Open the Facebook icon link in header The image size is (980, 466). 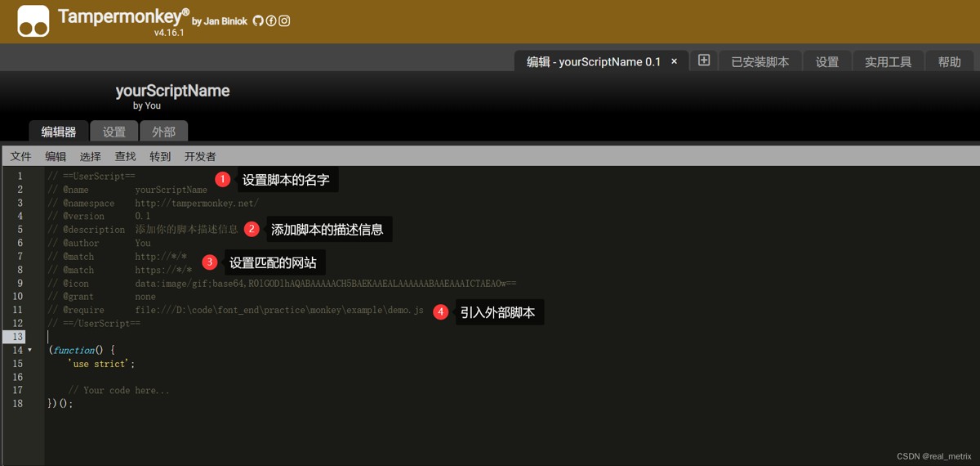(271, 21)
